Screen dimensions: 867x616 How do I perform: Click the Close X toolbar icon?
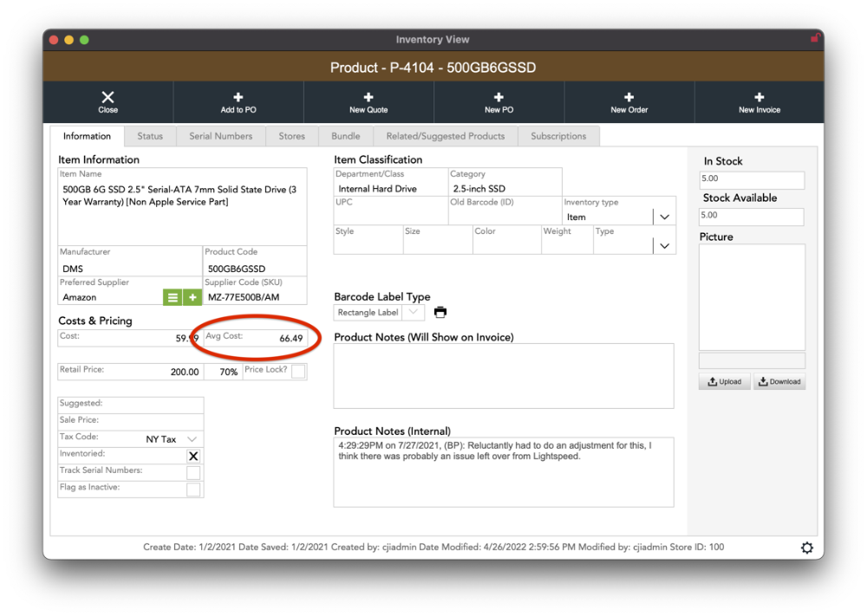108,98
